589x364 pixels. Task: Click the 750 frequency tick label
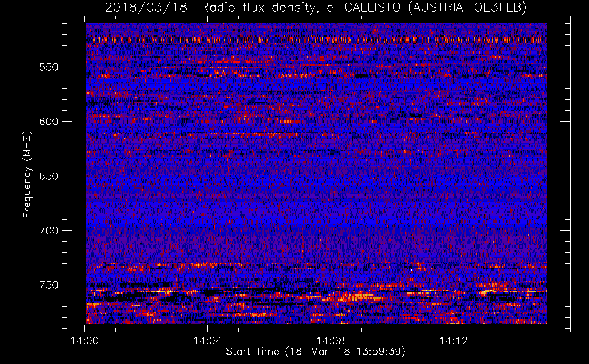[49, 285]
